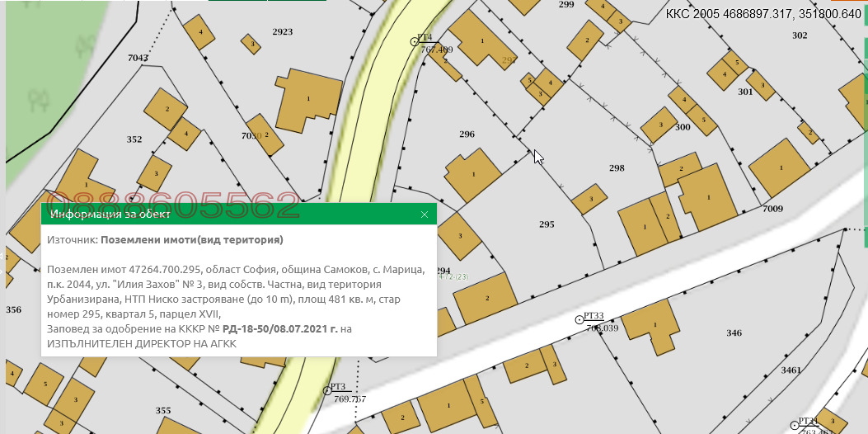Click parcel label 7043
Viewport: 868px width, 434px height.
point(138,58)
